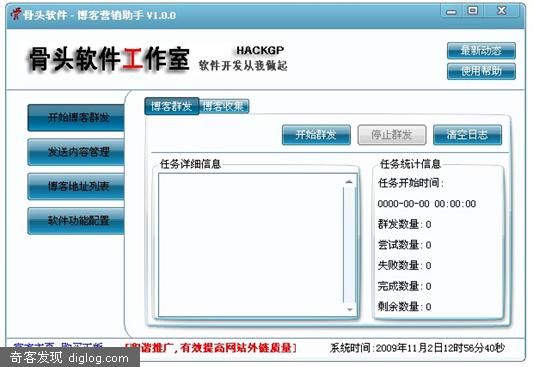This screenshot has width=533, height=367.
Task: Open the 最新动态 news button
Action: [x=481, y=51]
